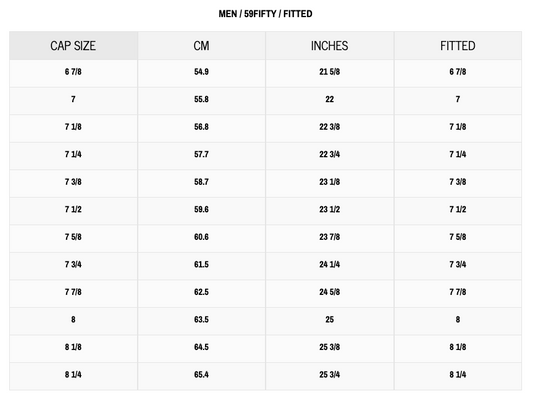Click the 63.5 cm cell
This screenshot has height=402, width=533.
pyautogui.click(x=201, y=319)
